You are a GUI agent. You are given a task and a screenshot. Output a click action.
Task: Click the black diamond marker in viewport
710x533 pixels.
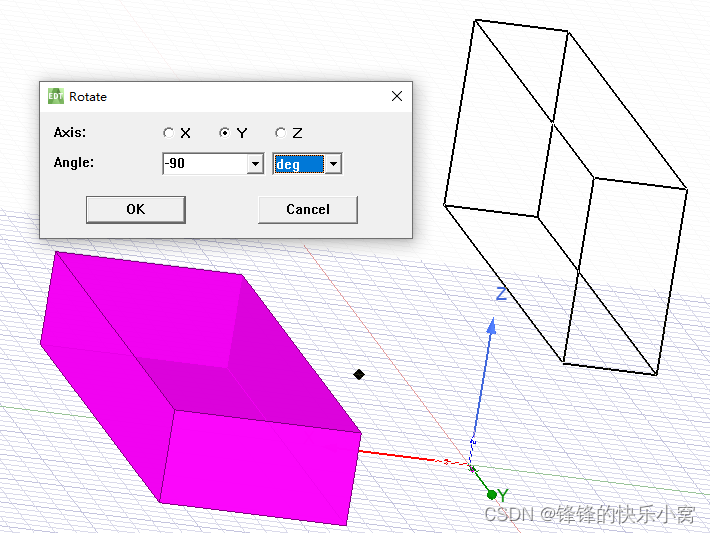pyautogui.click(x=359, y=375)
